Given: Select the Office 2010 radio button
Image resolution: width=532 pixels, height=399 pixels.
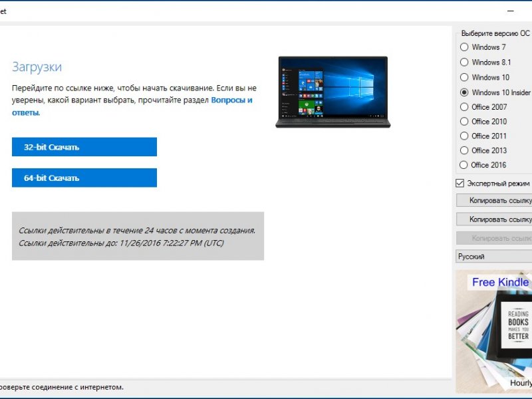Looking at the screenshot, I should coord(464,122).
